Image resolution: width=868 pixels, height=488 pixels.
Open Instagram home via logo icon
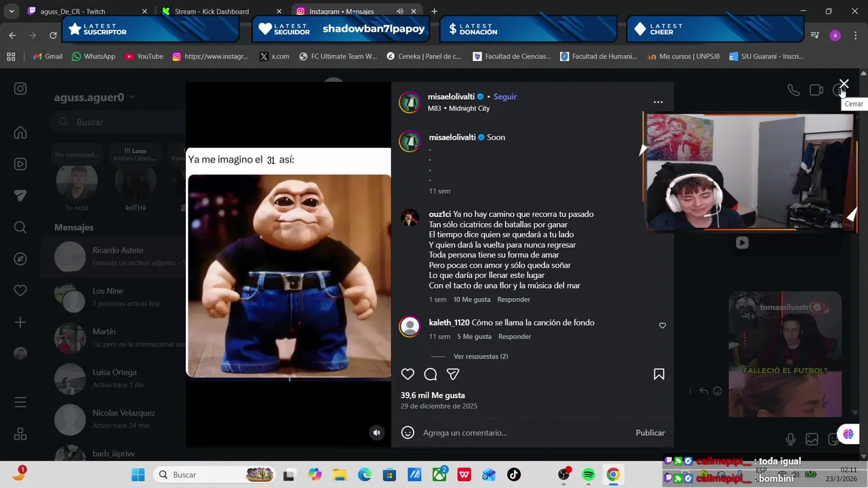click(x=20, y=89)
